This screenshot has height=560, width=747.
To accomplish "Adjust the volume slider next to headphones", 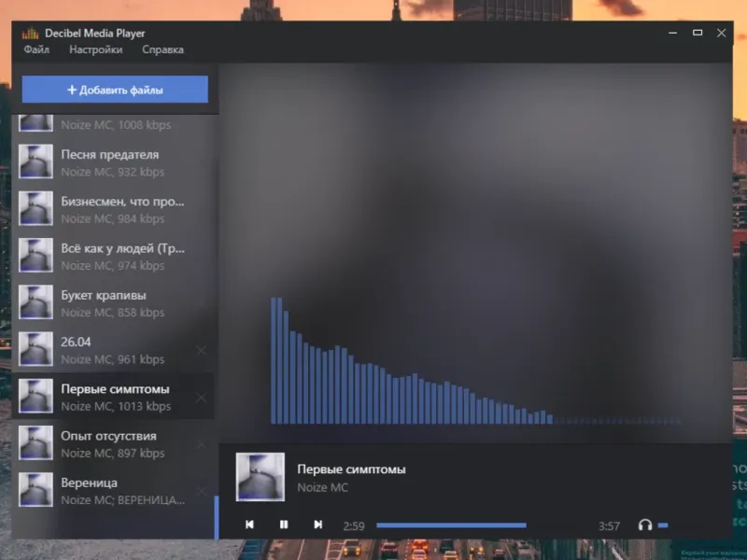I will coord(663,525).
